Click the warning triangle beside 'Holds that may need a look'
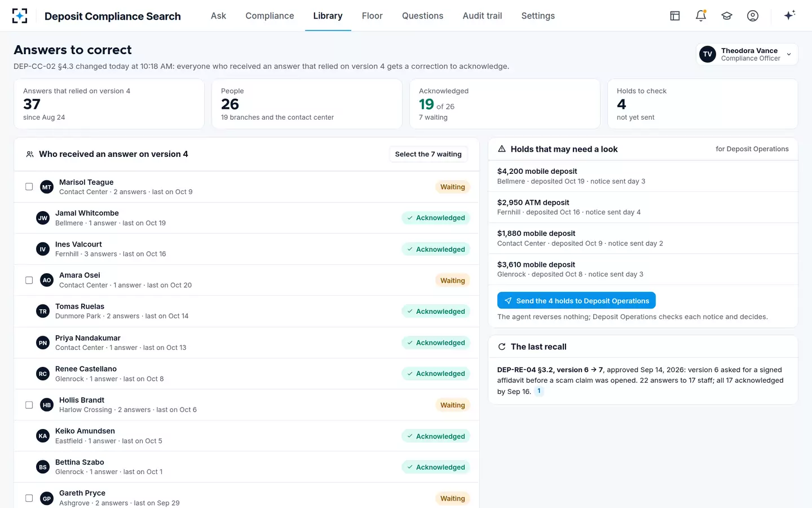 pyautogui.click(x=502, y=149)
